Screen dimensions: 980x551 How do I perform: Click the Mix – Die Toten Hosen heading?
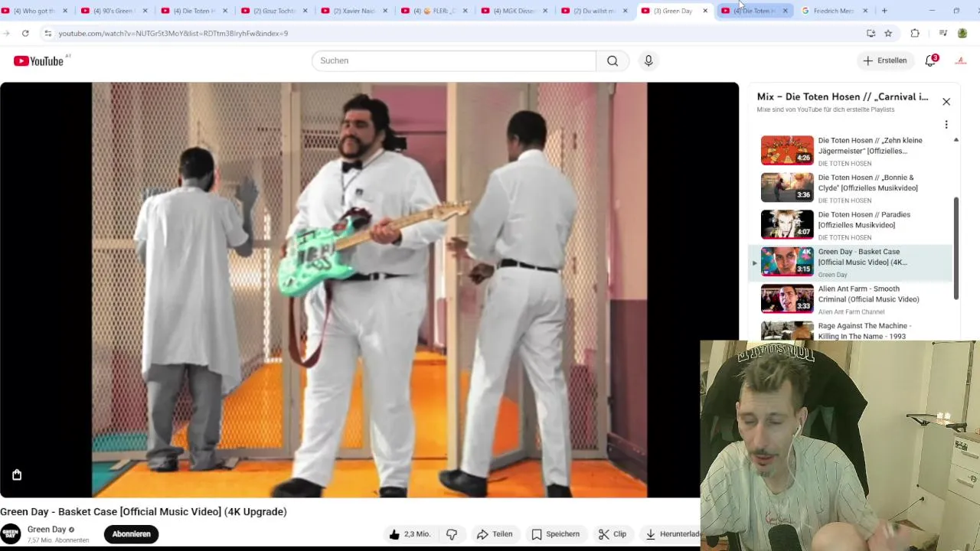[x=842, y=97]
